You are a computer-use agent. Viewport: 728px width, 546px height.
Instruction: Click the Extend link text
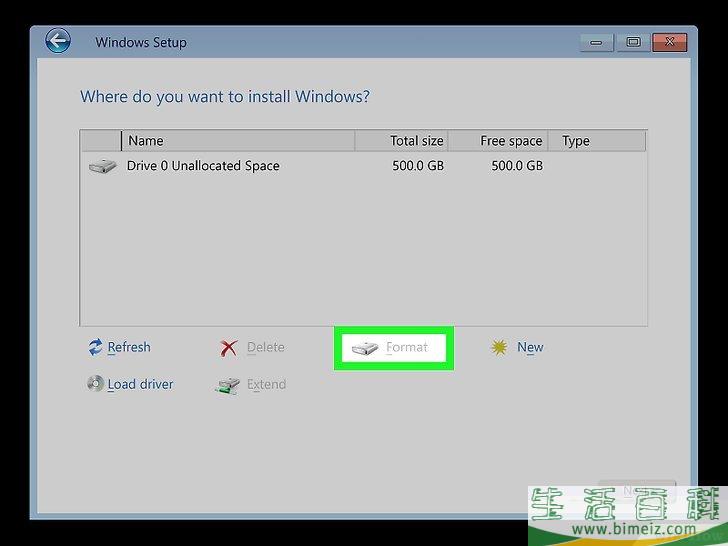[267, 384]
